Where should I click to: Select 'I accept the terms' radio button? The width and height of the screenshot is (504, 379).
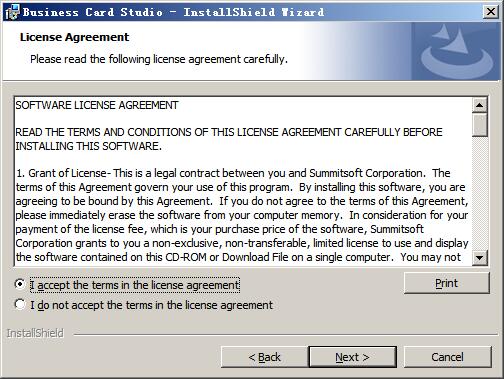(x=20, y=284)
